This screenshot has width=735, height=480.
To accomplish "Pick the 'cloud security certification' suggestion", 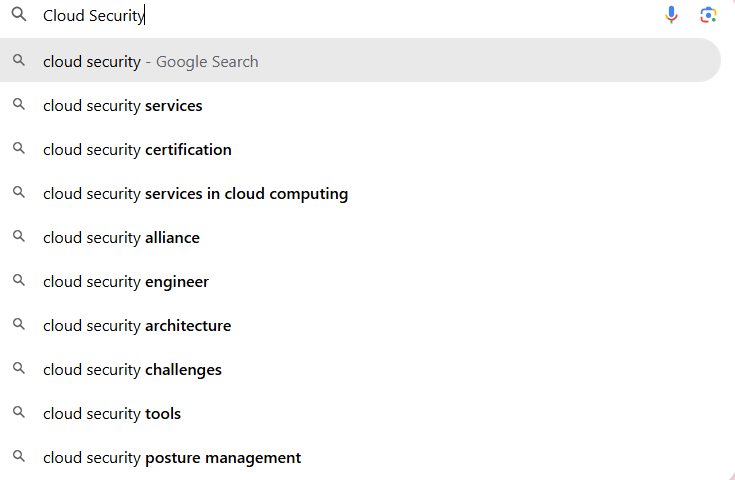I will [360, 150].
